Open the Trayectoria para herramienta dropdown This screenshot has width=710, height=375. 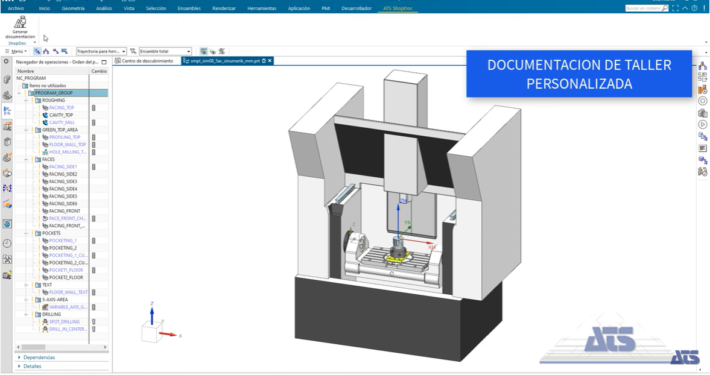(x=101, y=51)
